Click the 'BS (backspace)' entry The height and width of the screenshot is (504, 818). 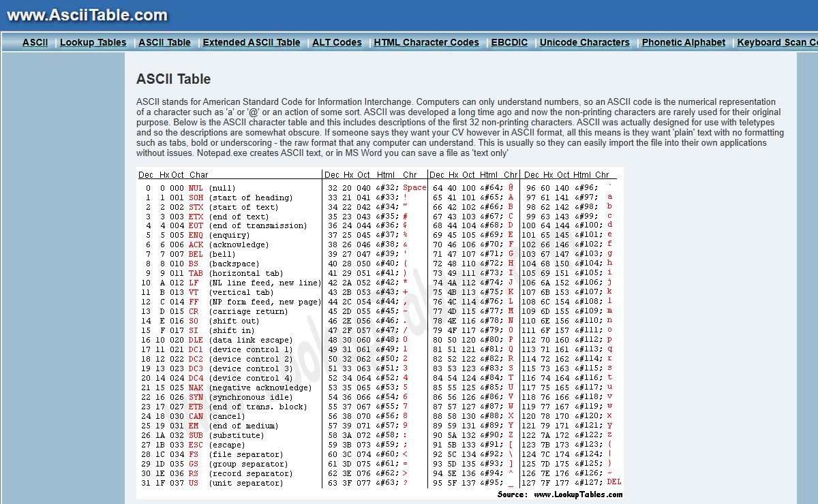click(x=224, y=264)
